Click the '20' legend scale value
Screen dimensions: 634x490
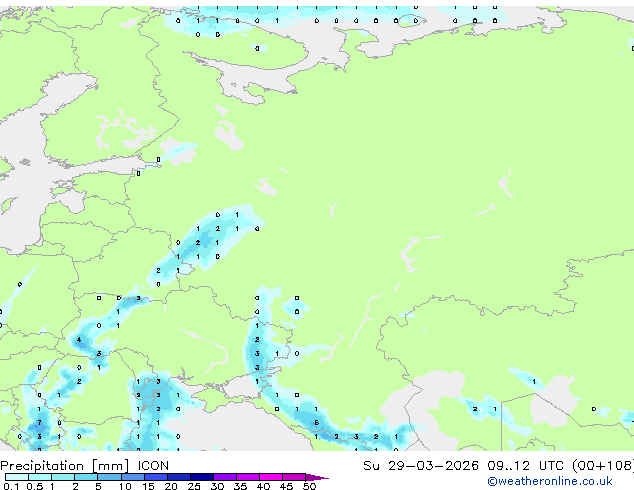click(x=171, y=486)
